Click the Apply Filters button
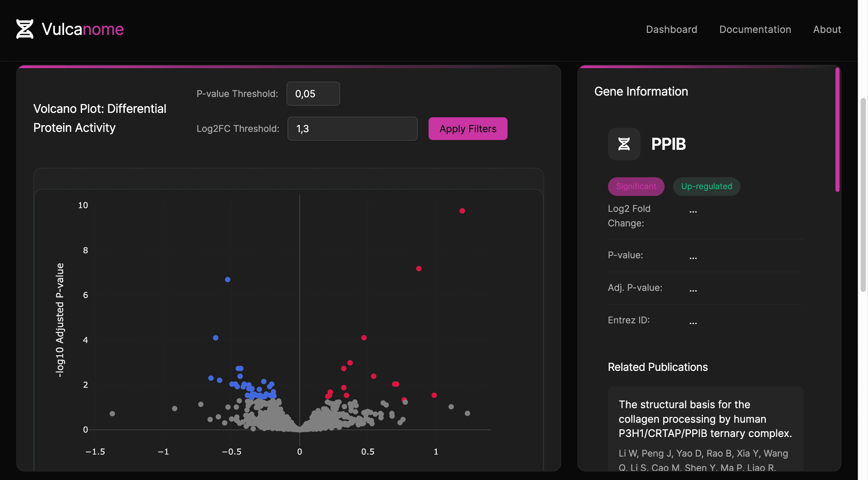The image size is (868, 480). click(x=468, y=129)
